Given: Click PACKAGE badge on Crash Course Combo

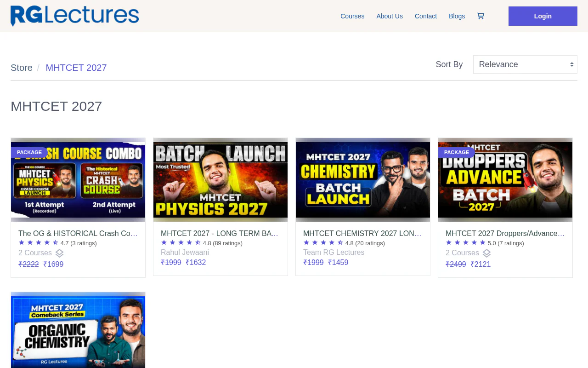Looking at the screenshot, I should pyautogui.click(x=29, y=152).
